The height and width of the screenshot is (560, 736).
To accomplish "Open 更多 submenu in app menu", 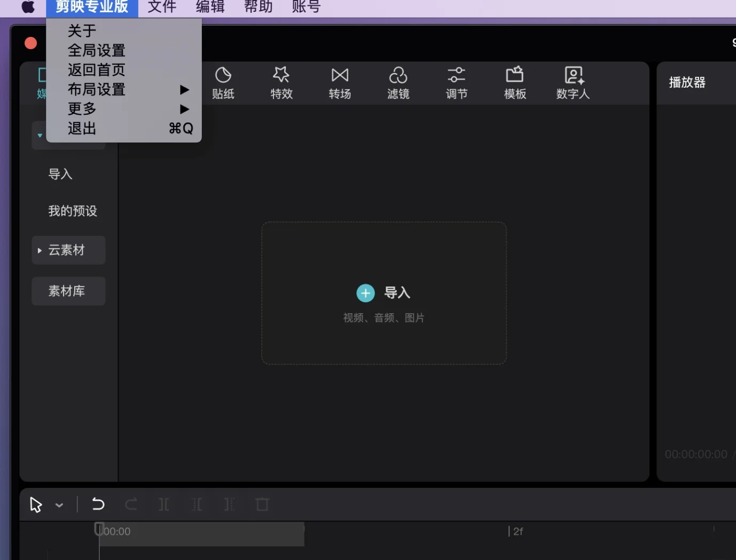I will (124, 108).
